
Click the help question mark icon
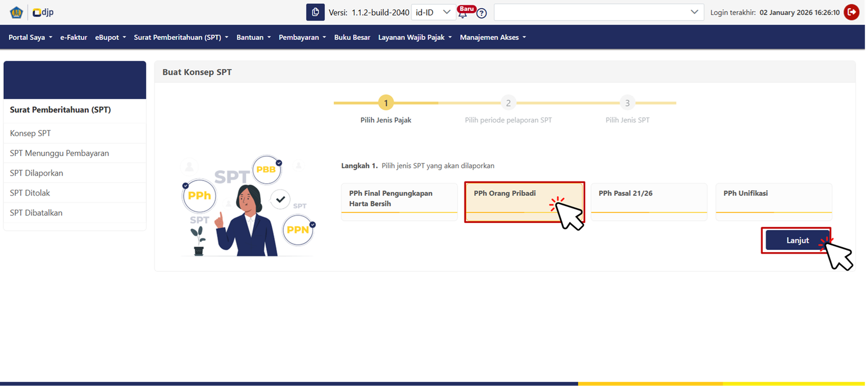tap(481, 13)
